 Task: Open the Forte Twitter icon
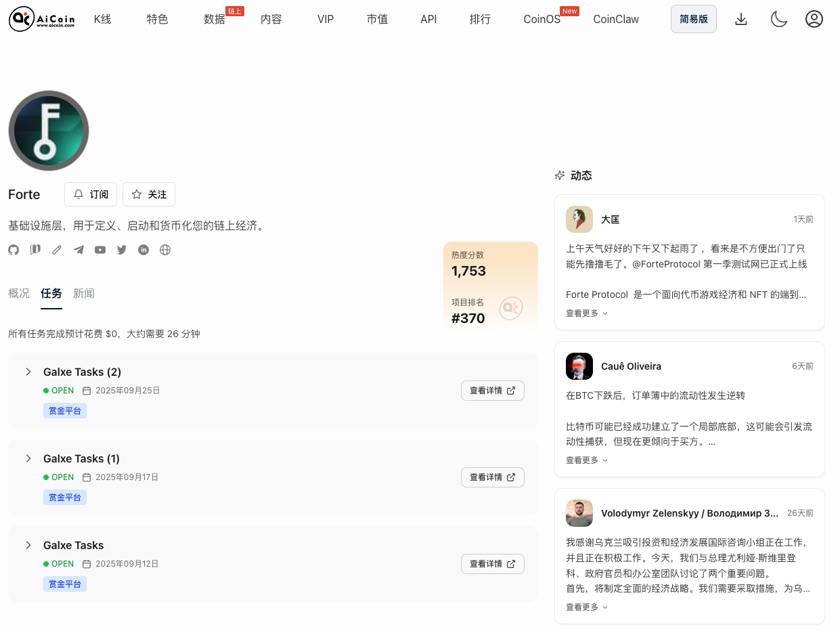(122, 250)
